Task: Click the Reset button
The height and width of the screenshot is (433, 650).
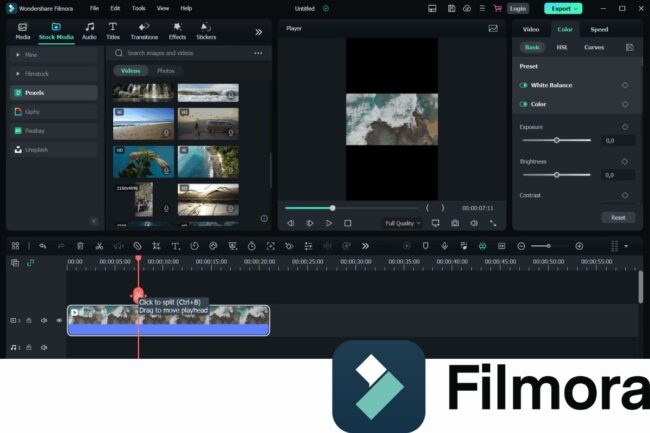Action: pyautogui.click(x=618, y=217)
